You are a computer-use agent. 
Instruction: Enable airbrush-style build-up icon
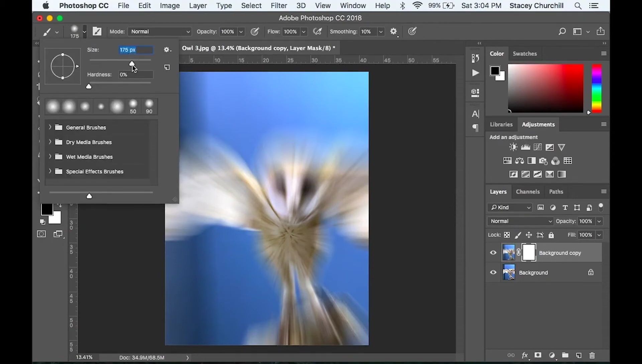click(317, 31)
